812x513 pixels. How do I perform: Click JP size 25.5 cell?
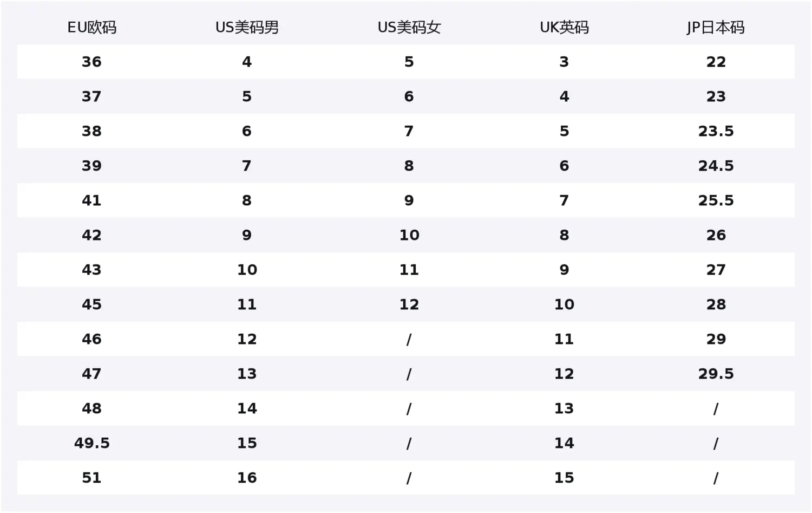coord(716,200)
